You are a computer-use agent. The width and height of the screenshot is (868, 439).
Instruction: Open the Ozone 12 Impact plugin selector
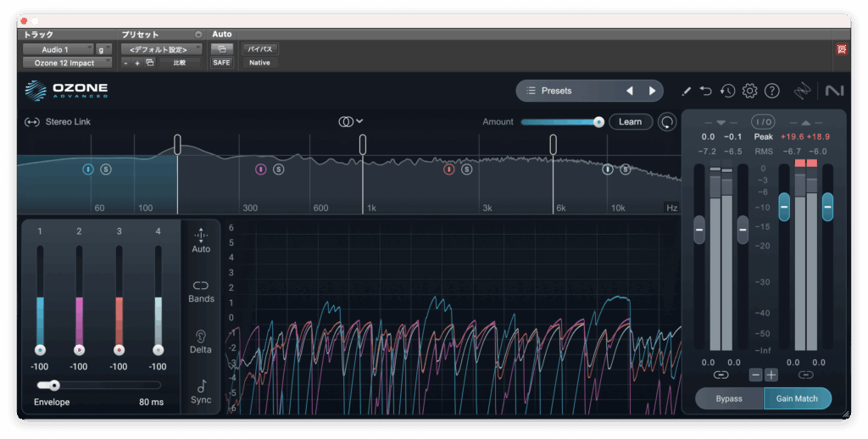point(67,63)
